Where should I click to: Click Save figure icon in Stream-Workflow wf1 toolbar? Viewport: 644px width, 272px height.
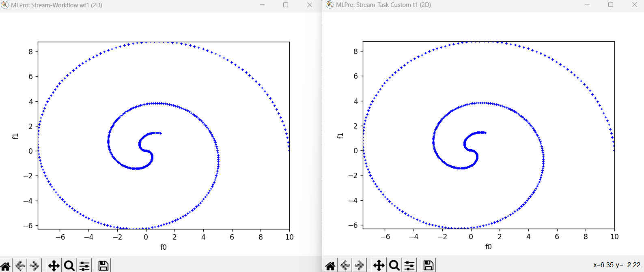pos(103,266)
